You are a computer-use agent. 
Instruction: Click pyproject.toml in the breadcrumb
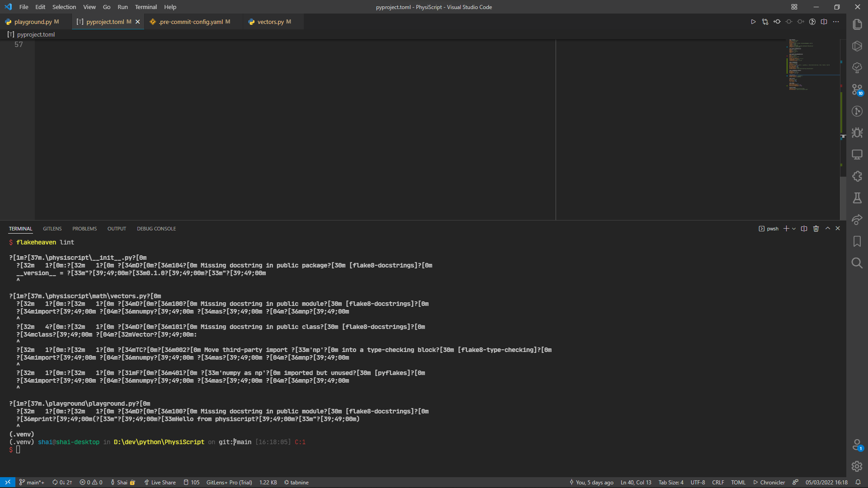(36, 34)
